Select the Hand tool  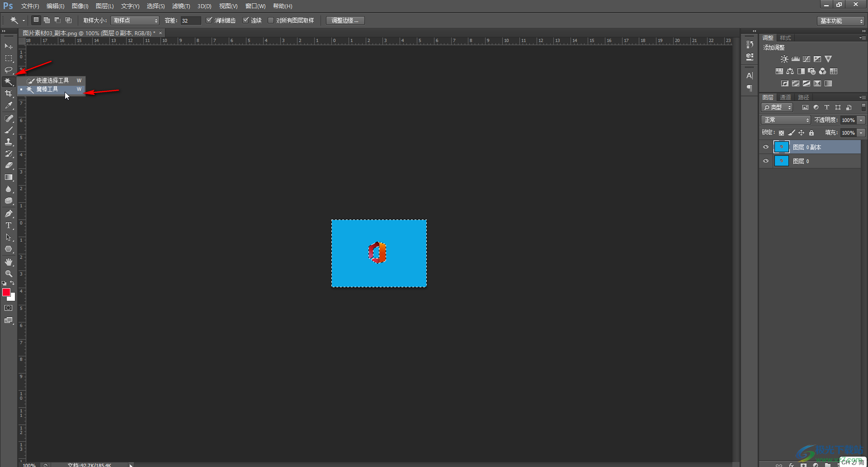click(9, 262)
